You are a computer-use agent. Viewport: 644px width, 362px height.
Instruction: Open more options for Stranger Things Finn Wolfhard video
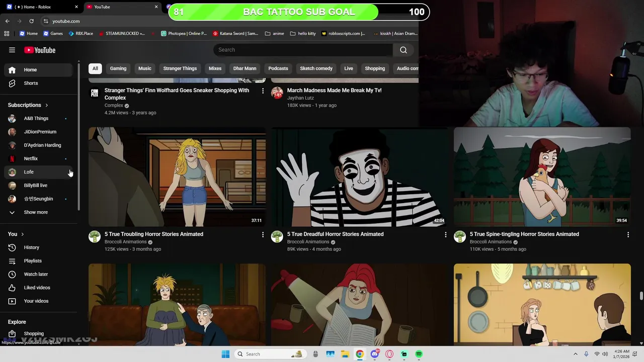(263, 90)
